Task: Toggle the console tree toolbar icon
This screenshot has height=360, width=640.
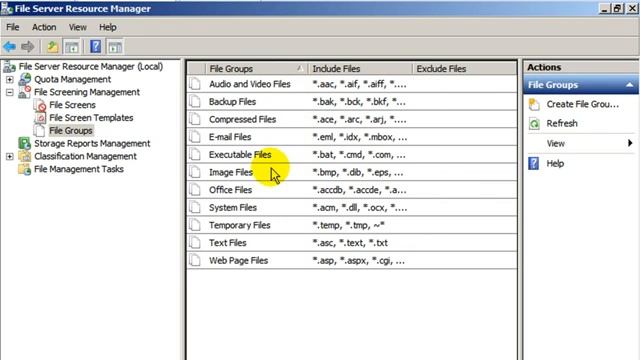Action: click(72, 47)
